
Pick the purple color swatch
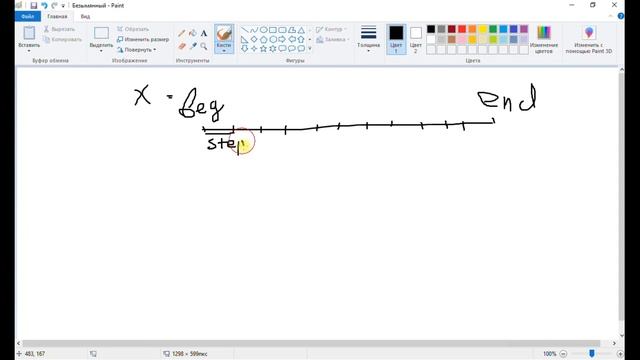point(524,29)
